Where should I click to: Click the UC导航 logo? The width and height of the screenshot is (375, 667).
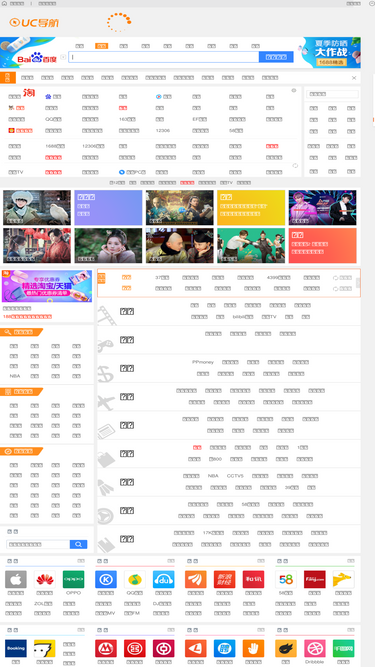click(x=34, y=22)
